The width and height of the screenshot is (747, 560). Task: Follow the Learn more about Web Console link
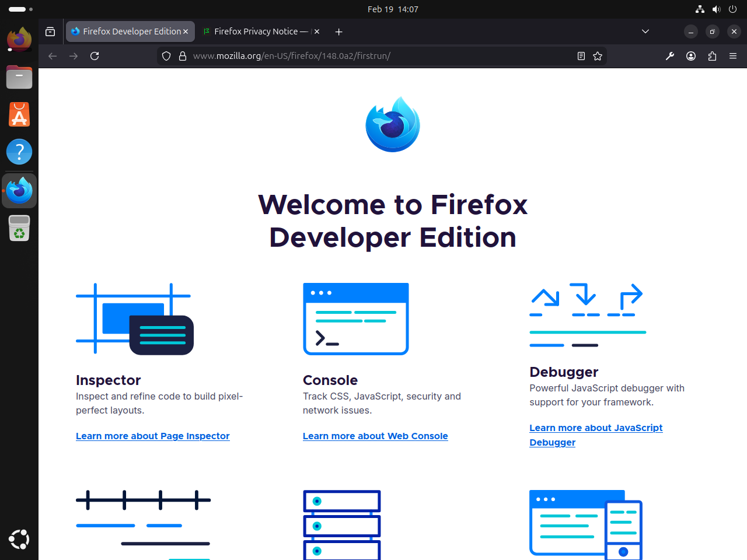pyautogui.click(x=375, y=436)
